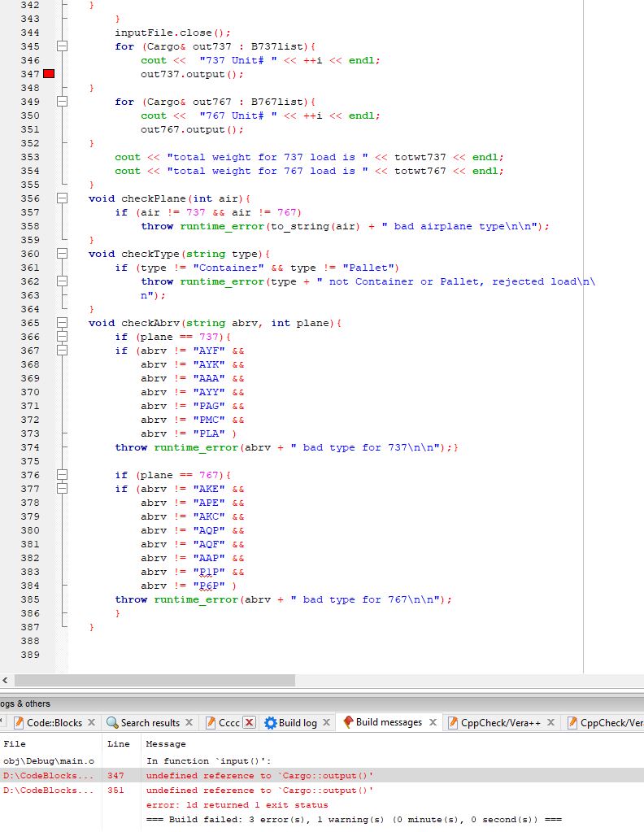Close the Code::Blocks log tab

coord(91,723)
